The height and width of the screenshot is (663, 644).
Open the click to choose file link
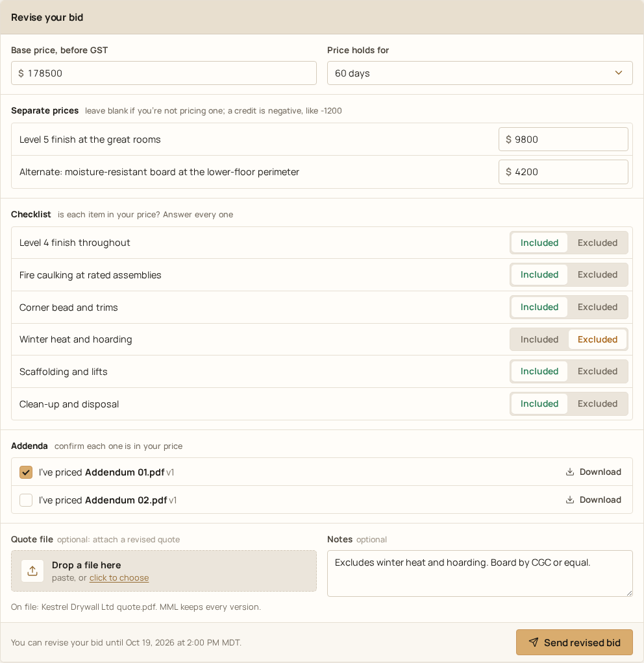click(119, 577)
